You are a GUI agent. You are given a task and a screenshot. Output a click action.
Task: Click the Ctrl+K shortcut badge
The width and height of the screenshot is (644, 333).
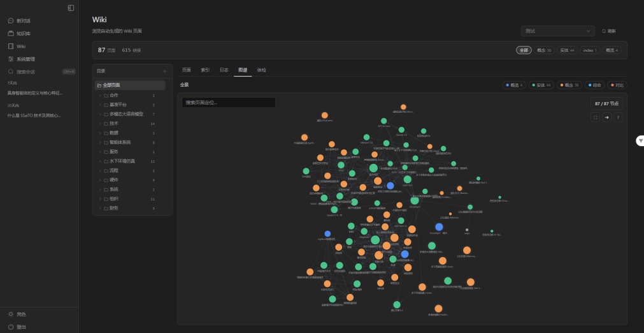69,71
